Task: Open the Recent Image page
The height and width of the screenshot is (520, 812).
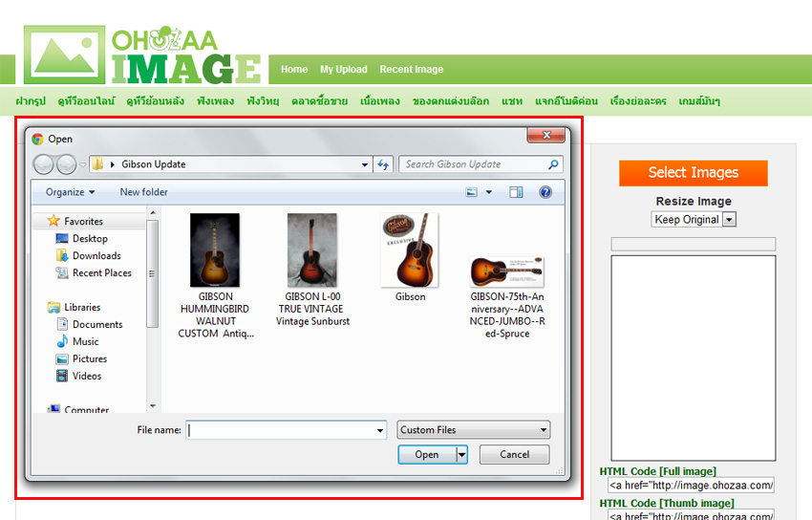Action: 411,70
